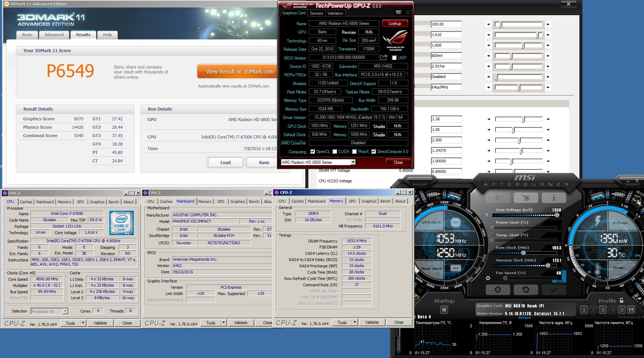
Task: Click the DETACH link in Afterburner
Action: (525, 318)
